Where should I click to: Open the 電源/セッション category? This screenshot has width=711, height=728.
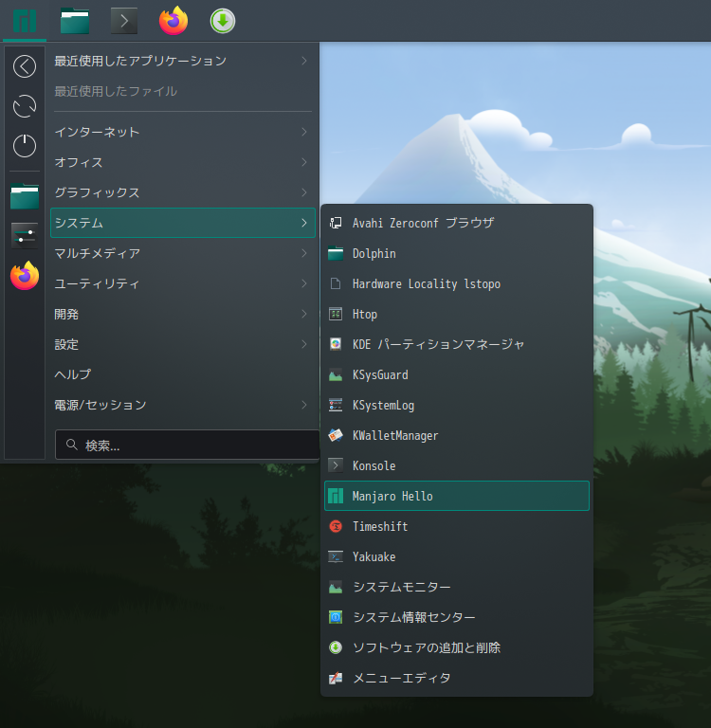(183, 405)
